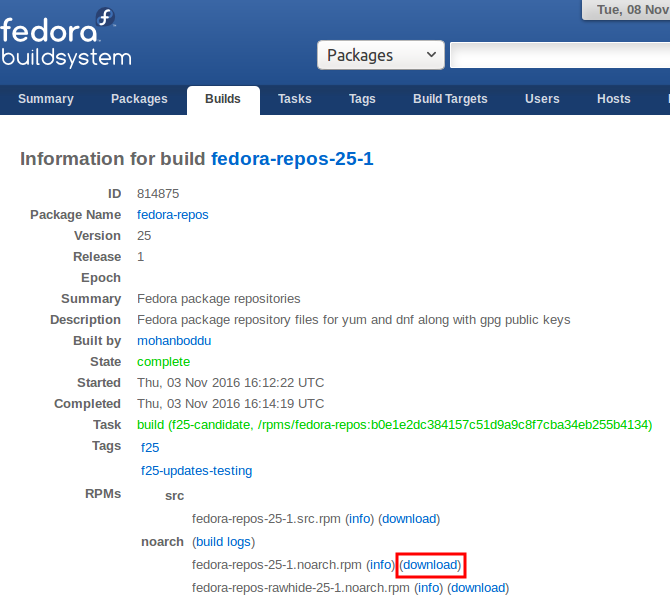
Task: Click the Fedora buildsystem logo
Action: 66,38
